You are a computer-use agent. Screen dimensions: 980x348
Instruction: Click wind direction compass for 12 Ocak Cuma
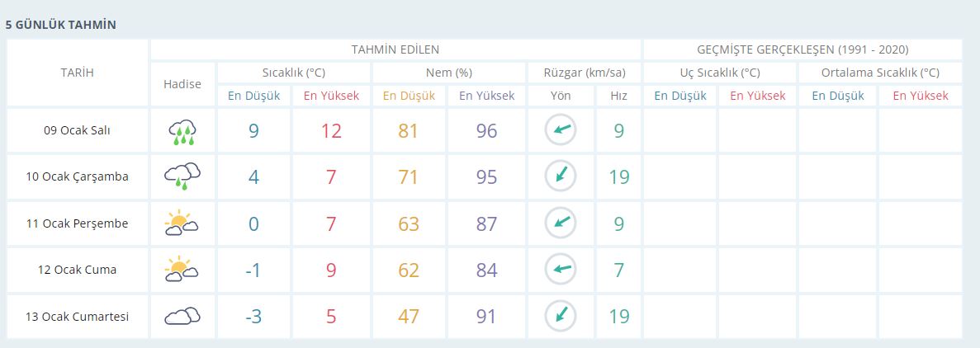pos(561,270)
